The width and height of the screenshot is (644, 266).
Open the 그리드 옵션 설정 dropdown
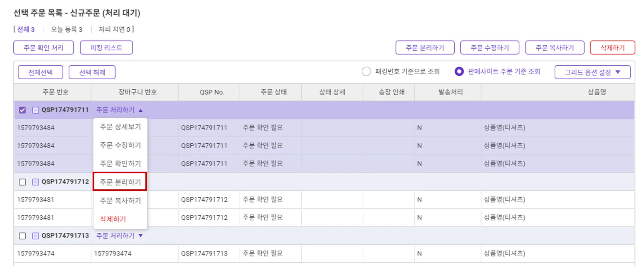coord(592,72)
